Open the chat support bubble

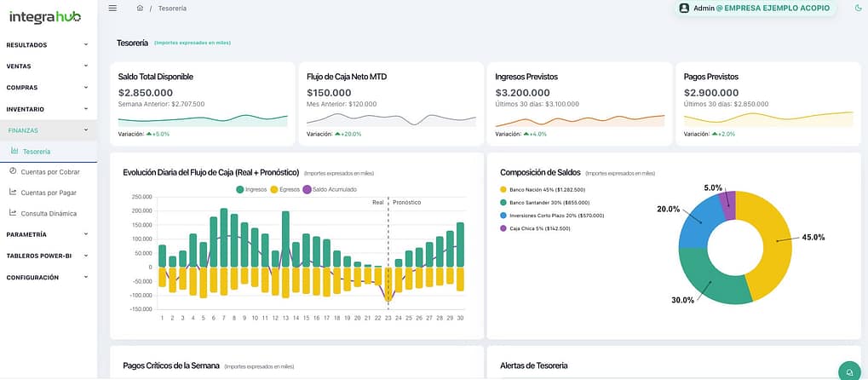[848, 371]
